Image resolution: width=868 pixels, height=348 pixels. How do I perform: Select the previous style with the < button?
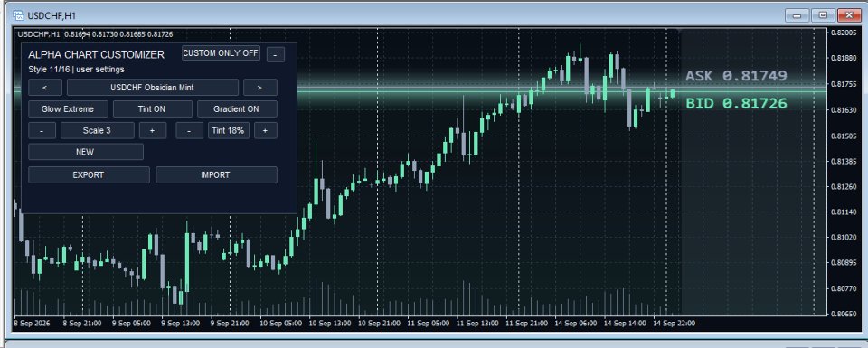click(x=44, y=88)
